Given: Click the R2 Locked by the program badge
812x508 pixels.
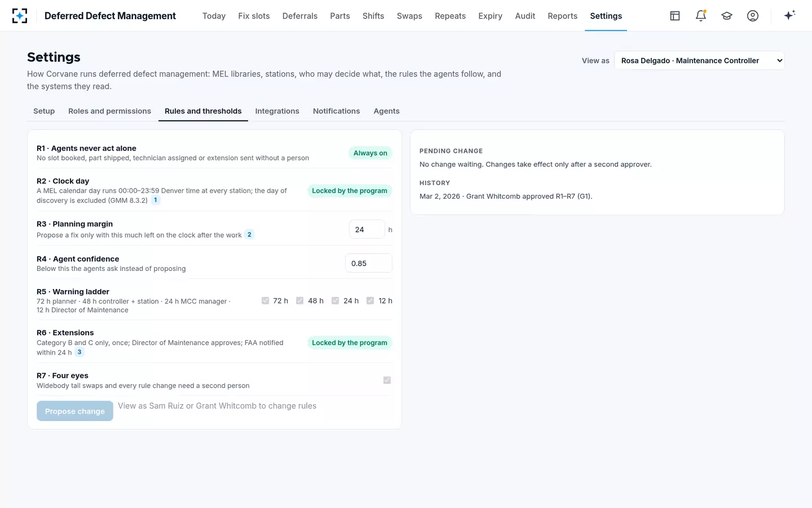Looking at the screenshot, I should coord(350,191).
